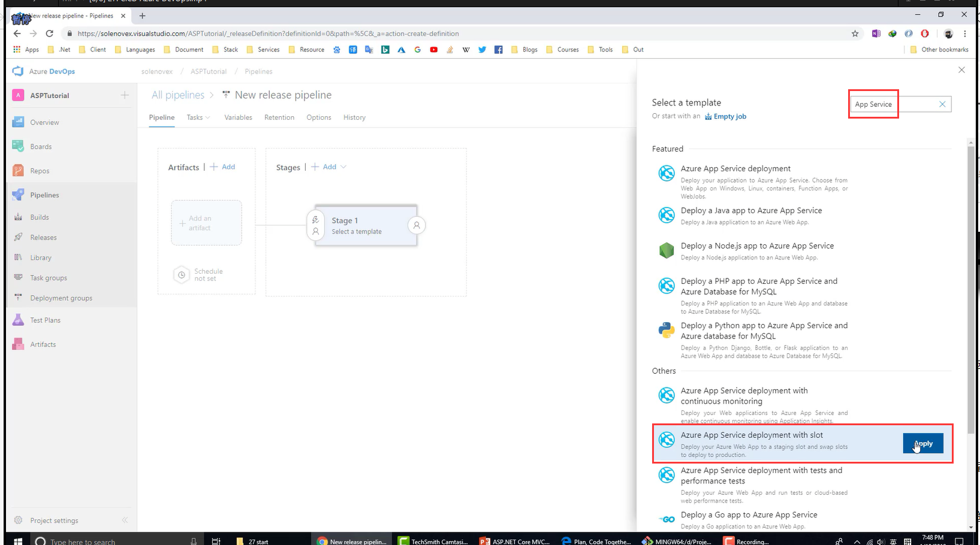The image size is (980, 545).
Task: Click the Azure DevOps logo
Action: [18, 71]
